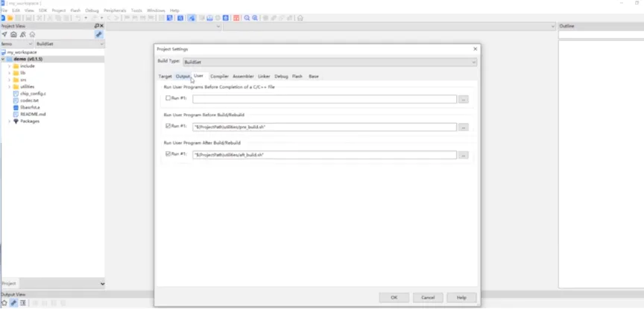
Task: Browse for the C/C++ completion run program
Action: click(x=464, y=99)
